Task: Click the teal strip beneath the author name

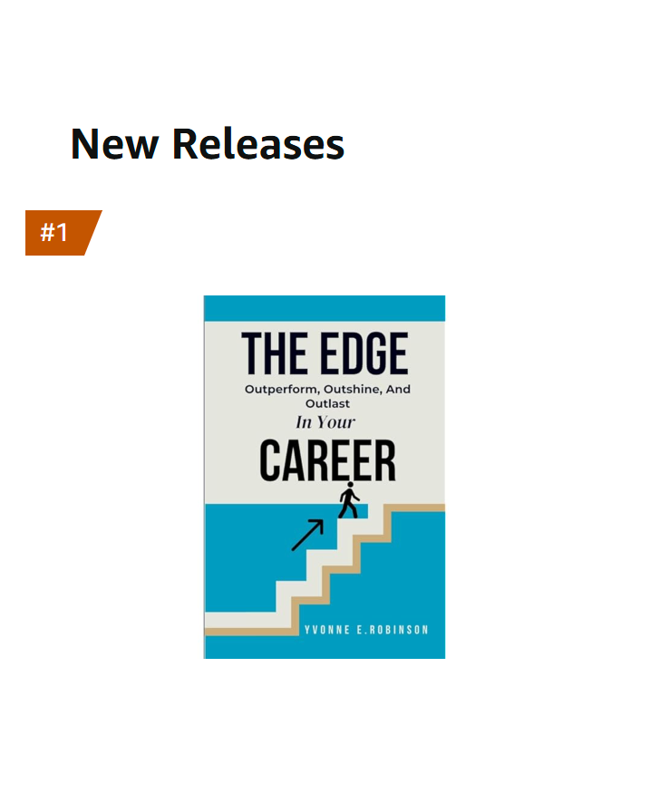Action: pos(325,647)
